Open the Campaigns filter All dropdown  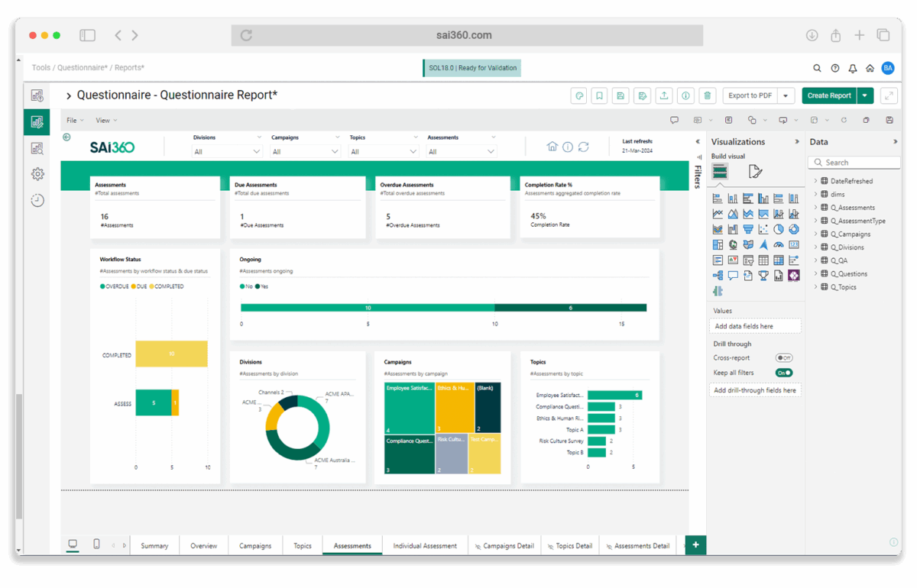[305, 152]
